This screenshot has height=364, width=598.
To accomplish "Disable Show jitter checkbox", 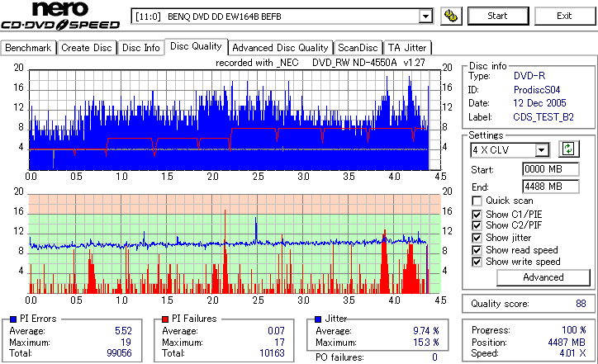I will (x=477, y=238).
